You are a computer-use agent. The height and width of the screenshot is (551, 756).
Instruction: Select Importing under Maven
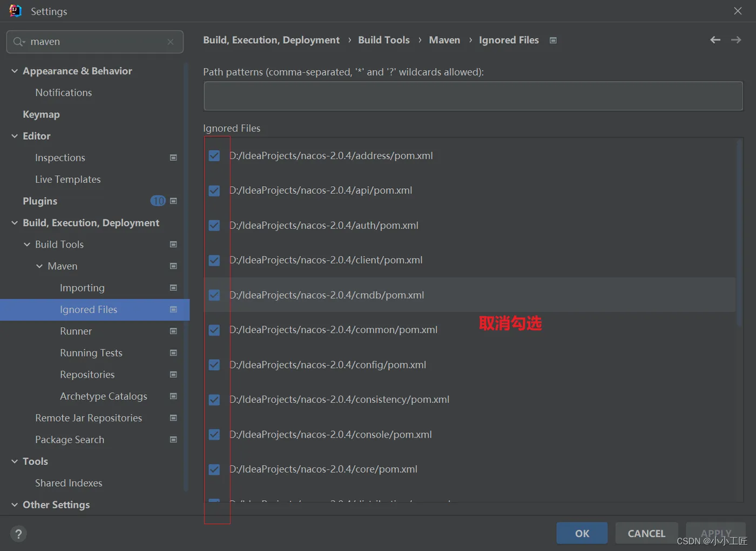82,288
